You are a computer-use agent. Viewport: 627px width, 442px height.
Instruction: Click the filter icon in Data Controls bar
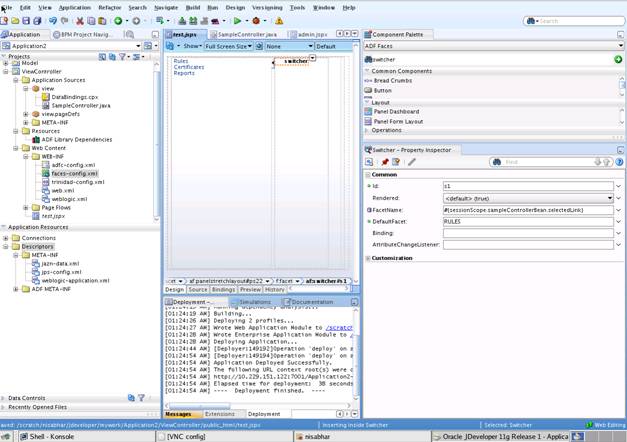pos(141,398)
